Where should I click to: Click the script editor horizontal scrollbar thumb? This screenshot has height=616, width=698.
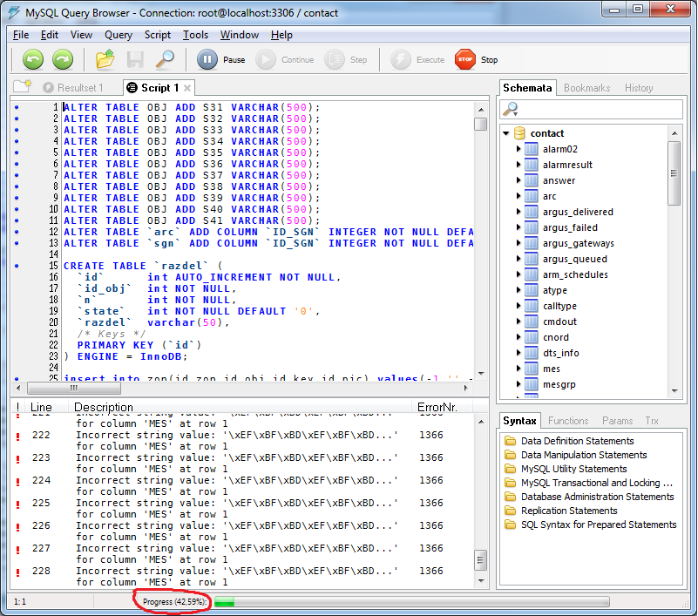coord(74,388)
